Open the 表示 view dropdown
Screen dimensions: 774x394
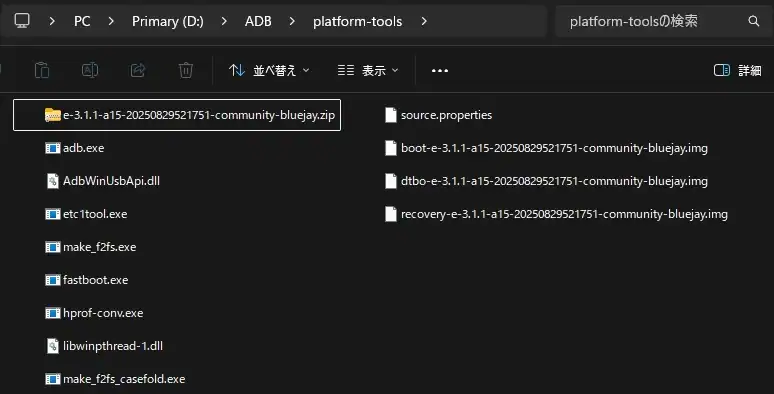(x=368, y=71)
